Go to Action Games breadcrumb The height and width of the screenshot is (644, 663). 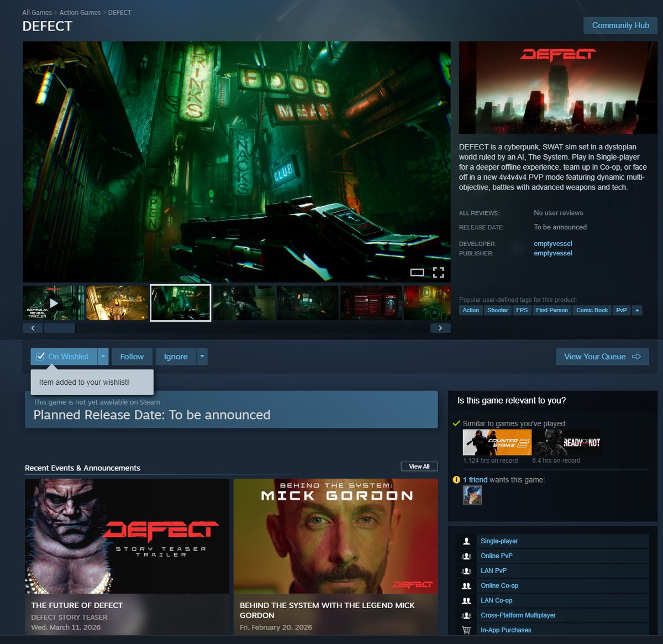point(80,12)
